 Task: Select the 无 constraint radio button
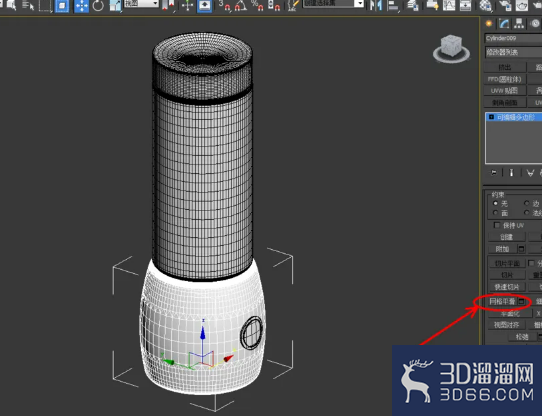click(495, 203)
